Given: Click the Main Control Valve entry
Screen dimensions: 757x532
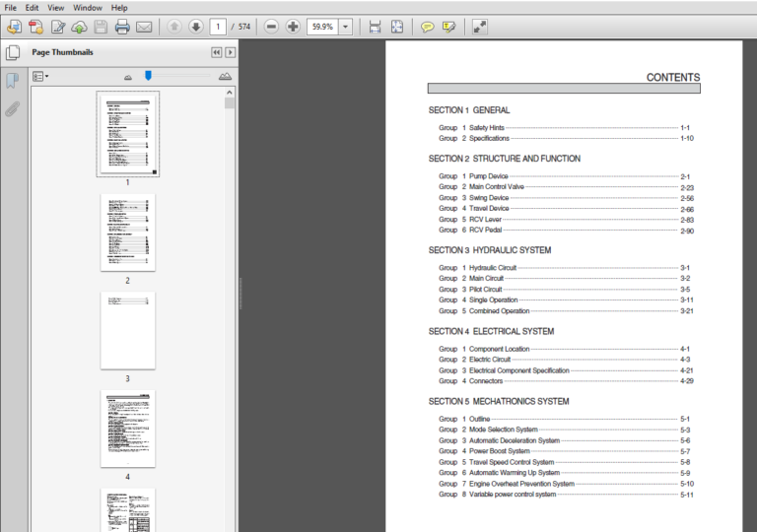Looking at the screenshot, I should tap(566, 187).
